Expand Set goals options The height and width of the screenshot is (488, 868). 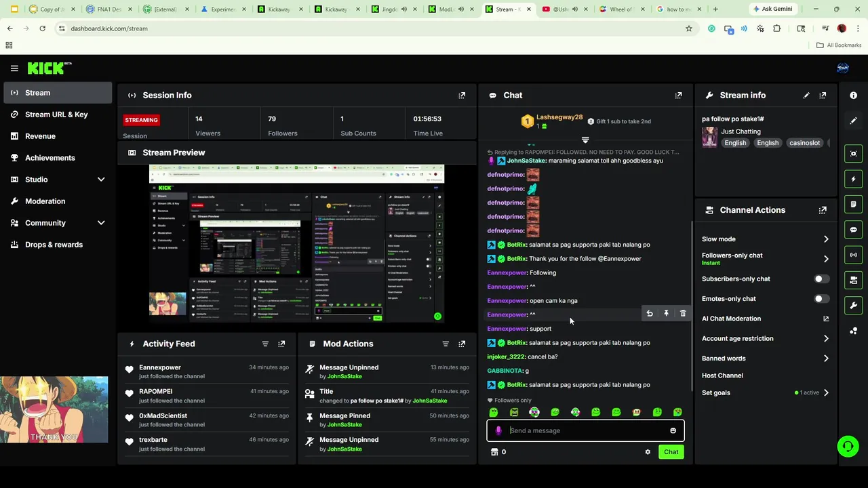coord(826,393)
